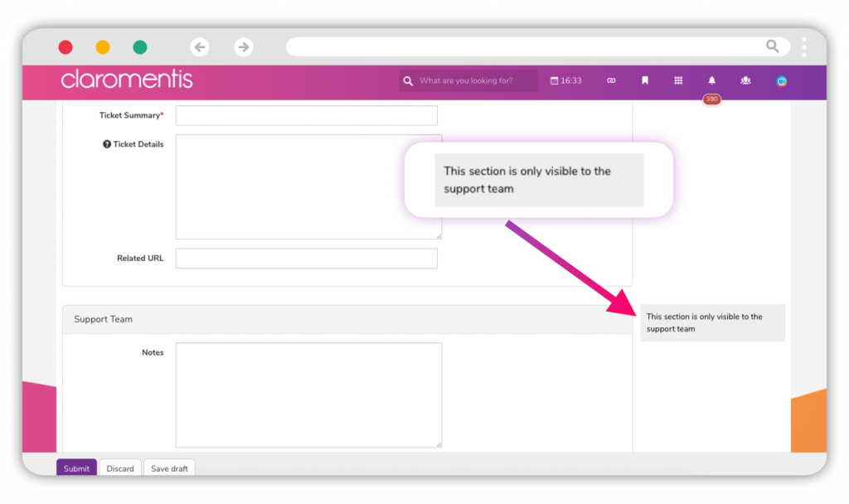Image resolution: width=849 pixels, height=504 pixels.
Task: Discard the current ticket
Action: pyautogui.click(x=120, y=468)
